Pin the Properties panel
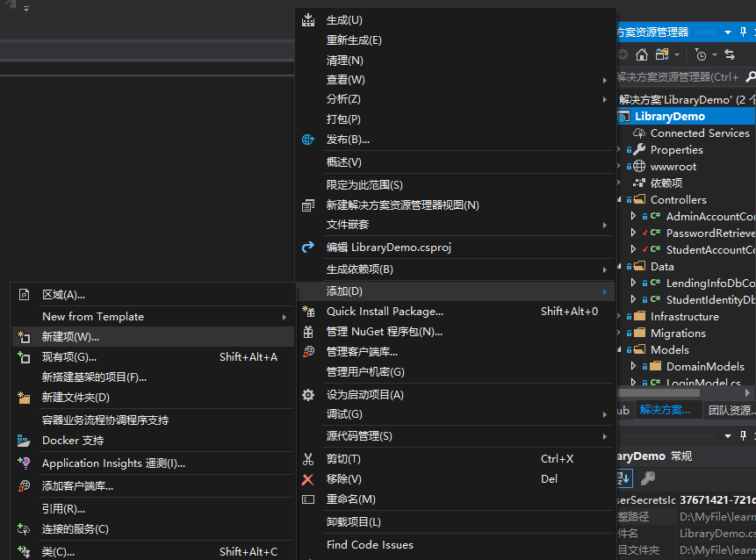Image resolution: width=756 pixels, height=560 pixels. point(743,435)
